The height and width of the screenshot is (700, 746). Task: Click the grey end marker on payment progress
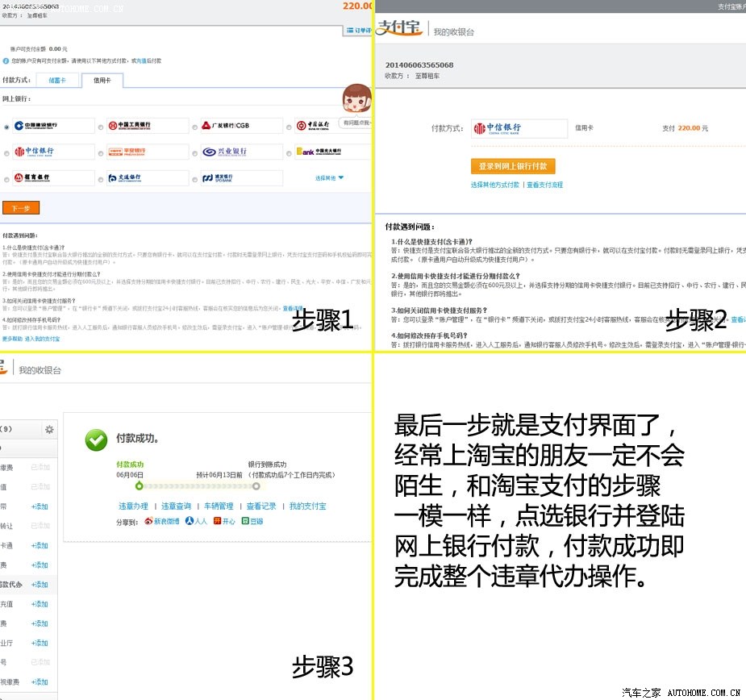pos(256,486)
